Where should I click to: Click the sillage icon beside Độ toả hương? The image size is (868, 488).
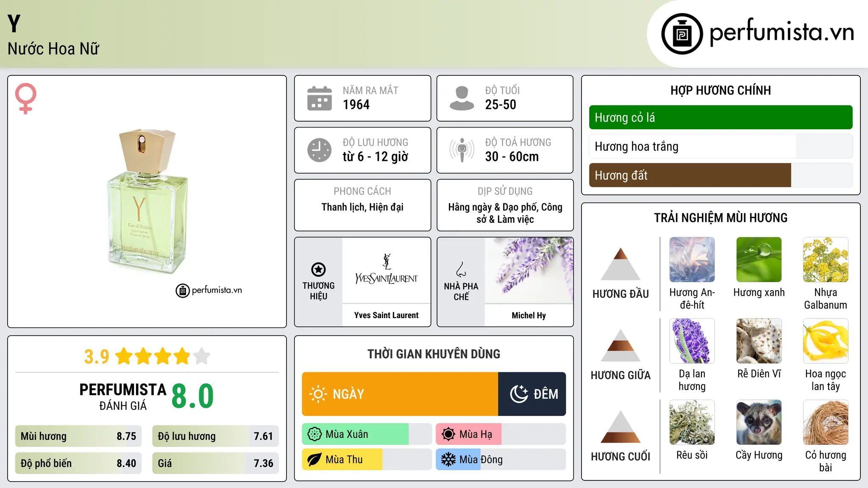click(462, 150)
